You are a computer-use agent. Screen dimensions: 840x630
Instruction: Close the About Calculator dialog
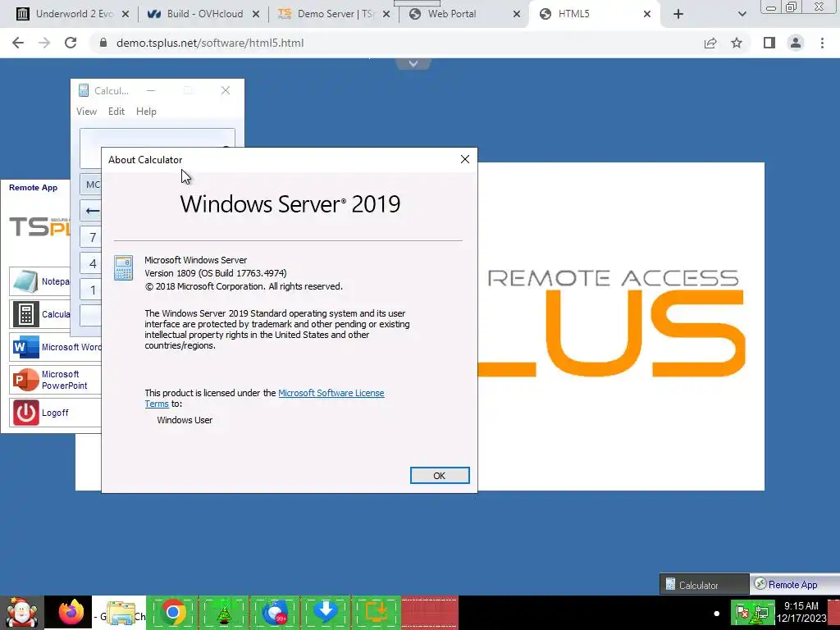pyautogui.click(x=464, y=159)
